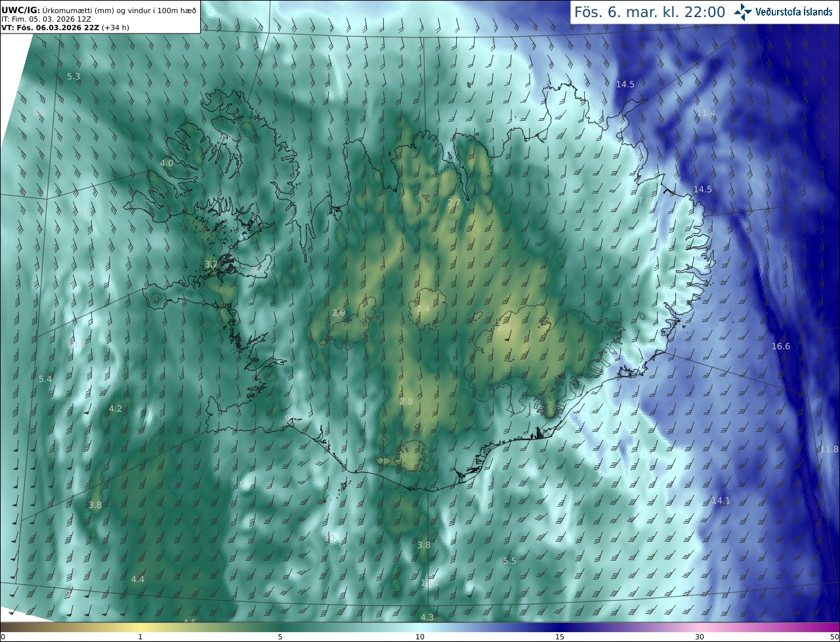The image size is (840, 642).
Task: Click the 5.5 value south of Iceland
Action: pyautogui.click(x=510, y=561)
